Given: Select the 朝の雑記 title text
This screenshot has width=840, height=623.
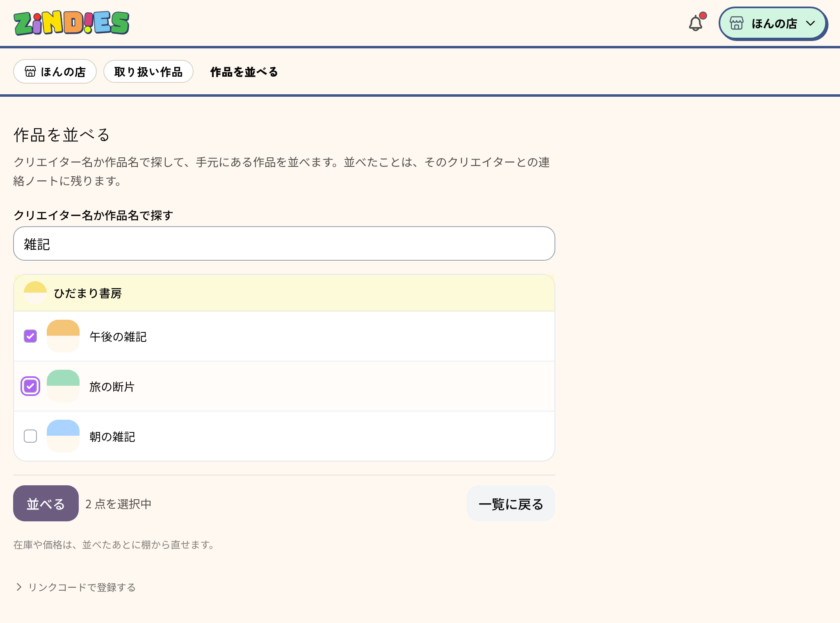Looking at the screenshot, I should (x=112, y=437).
